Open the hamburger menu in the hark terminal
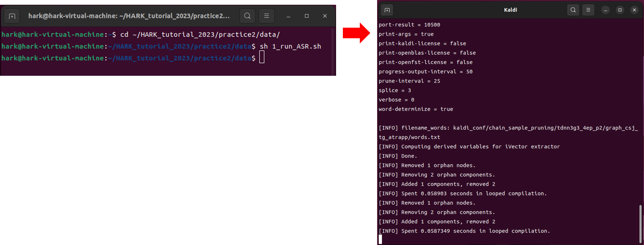Screen dimensions: 644x245 [x=267, y=16]
